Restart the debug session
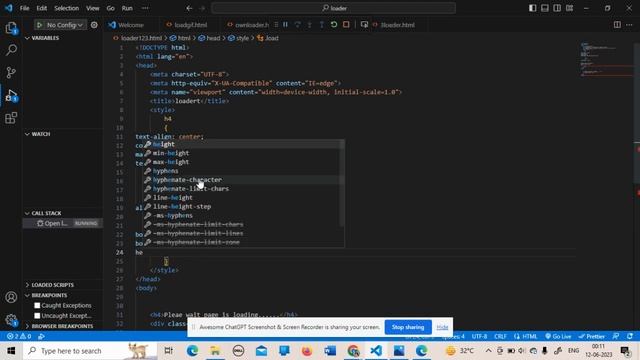 coord(334,25)
